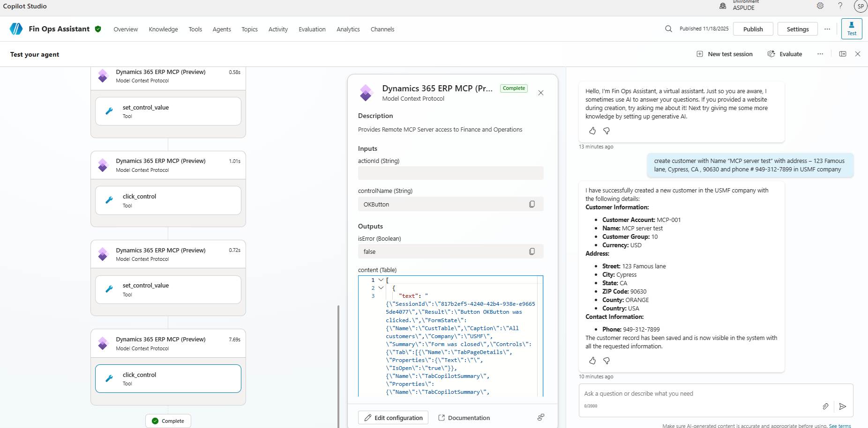
Task: Click the Settings gear icon top right
Action: [819, 6]
